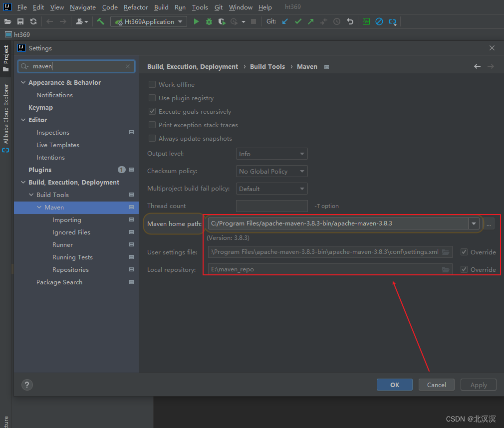Click Git Commit green checkmark
Image resolution: width=504 pixels, height=428 pixels.
coord(298,21)
